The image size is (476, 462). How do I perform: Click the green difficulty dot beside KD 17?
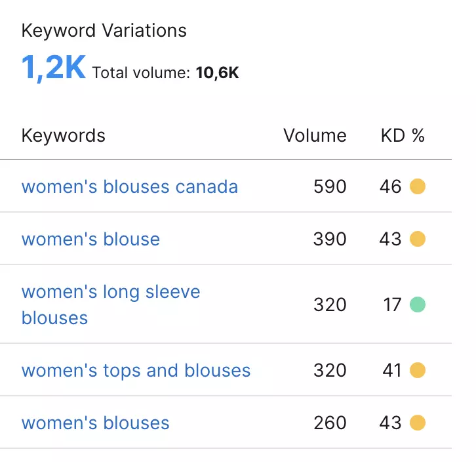tap(418, 304)
